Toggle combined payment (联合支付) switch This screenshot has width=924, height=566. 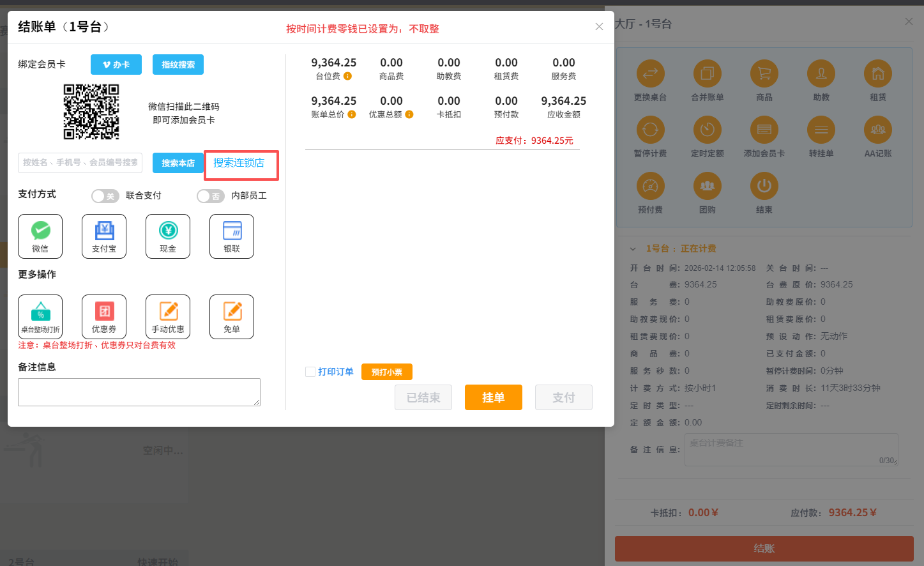(105, 196)
